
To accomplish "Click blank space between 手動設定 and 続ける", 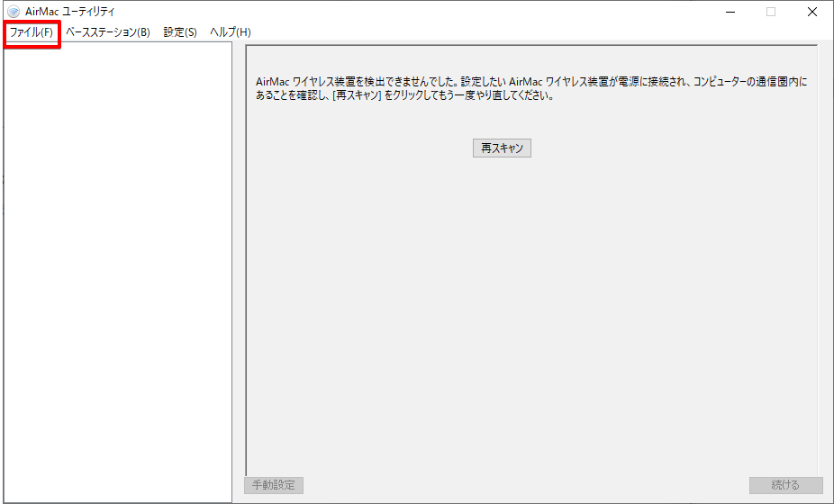I will (527, 485).
